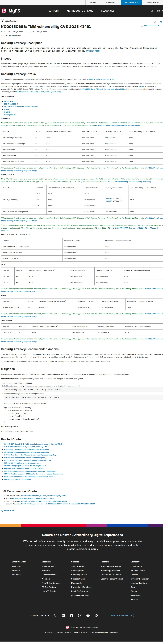The height and width of the screenshot is (644, 163).
Task: Open K9502 hotfix release matrix link
Action: coord(22,463)
